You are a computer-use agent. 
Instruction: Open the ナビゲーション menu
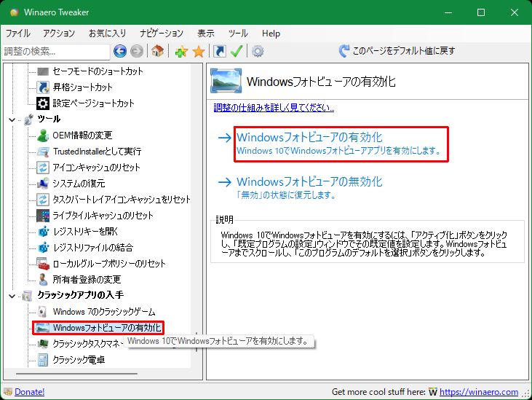pos(162,34)
